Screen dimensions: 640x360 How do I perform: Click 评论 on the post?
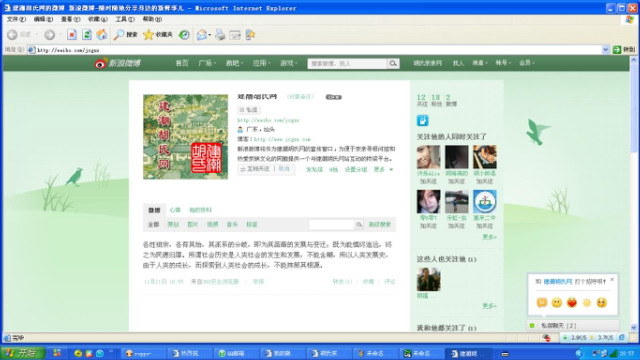tap(390, 282)
